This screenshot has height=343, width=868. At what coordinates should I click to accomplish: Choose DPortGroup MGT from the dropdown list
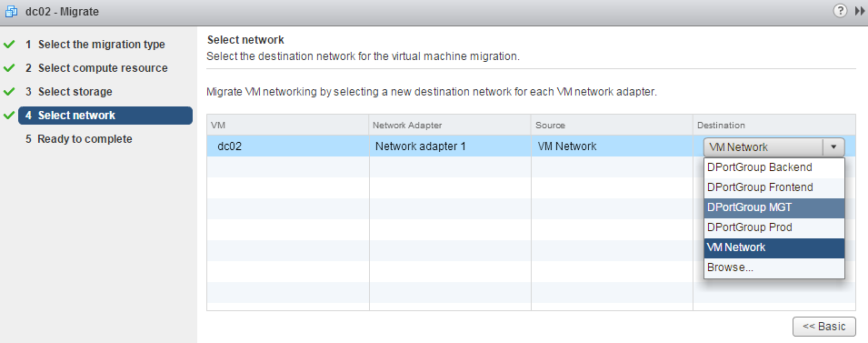coord(773,207)
